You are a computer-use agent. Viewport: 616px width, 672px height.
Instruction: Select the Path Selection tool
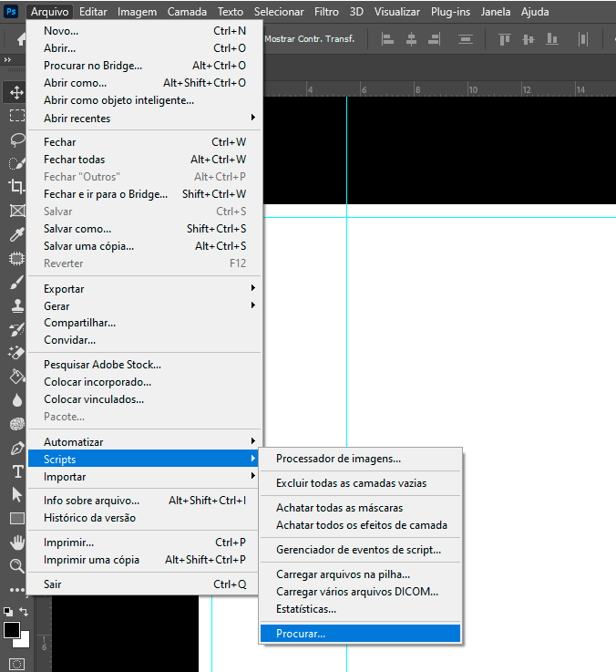[x=16, y=495]
